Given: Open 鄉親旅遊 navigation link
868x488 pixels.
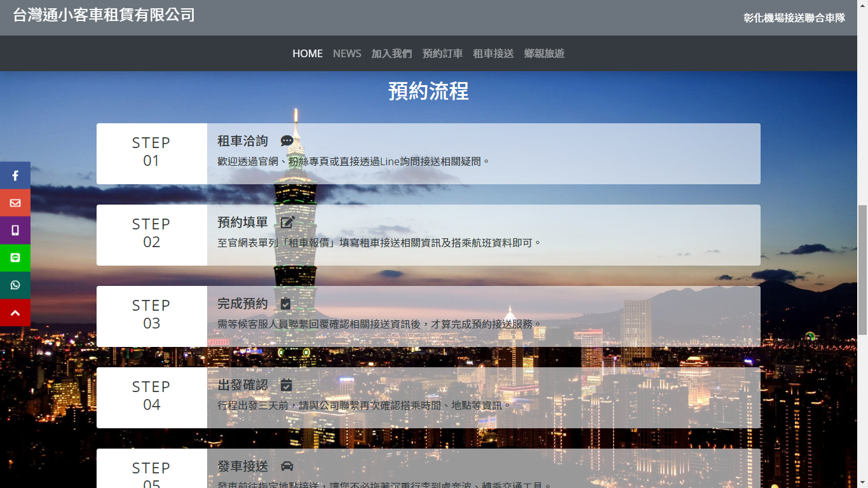Looking at the screenshot, I should (x=544, y=53).
